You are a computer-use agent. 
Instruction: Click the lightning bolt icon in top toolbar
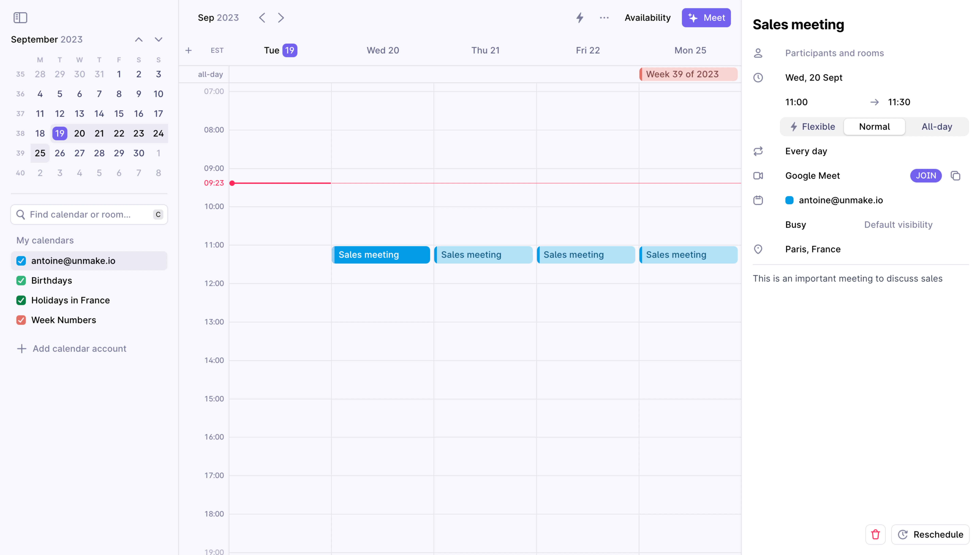(580, 18)
